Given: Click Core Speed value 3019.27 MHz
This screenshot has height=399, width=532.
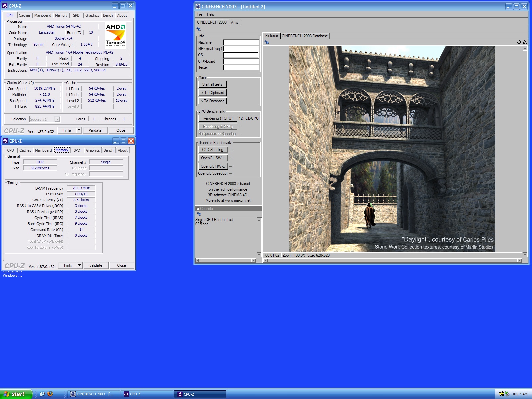Looking at the screenshot, I should (x=45, y=89).
